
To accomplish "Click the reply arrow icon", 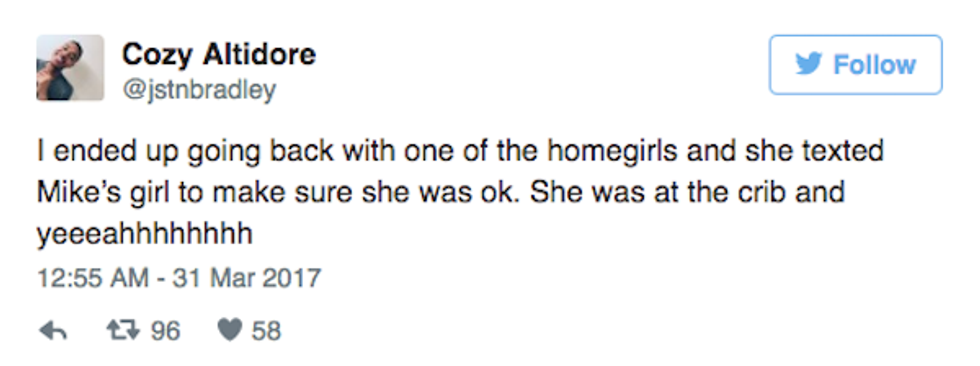I will point(53,330).
